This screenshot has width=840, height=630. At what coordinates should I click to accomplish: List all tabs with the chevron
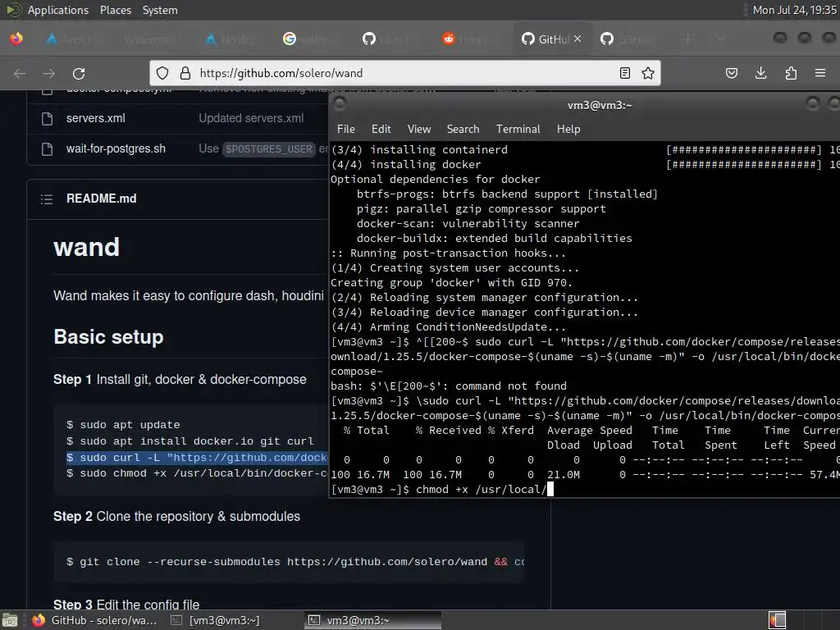point(720,39)
